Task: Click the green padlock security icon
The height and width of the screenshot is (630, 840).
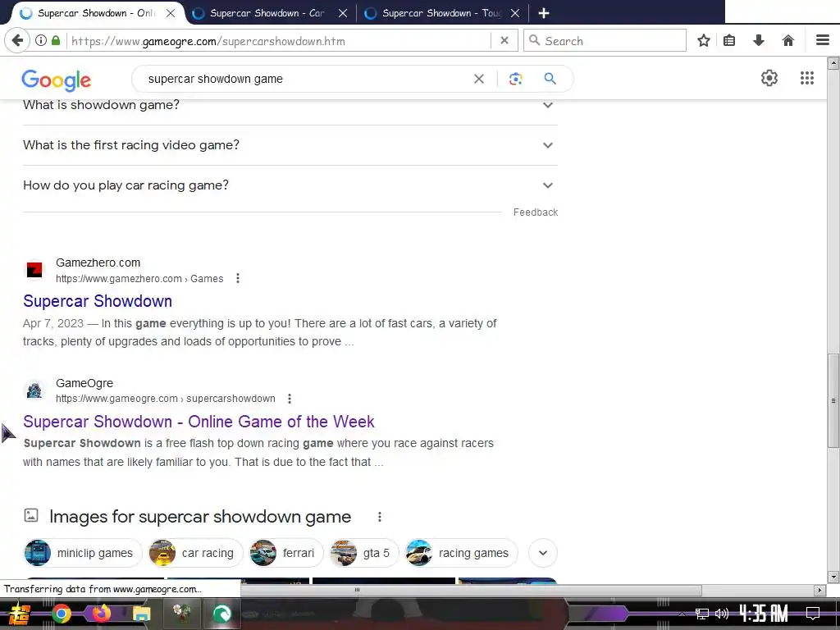Action: tap(56, 41)
